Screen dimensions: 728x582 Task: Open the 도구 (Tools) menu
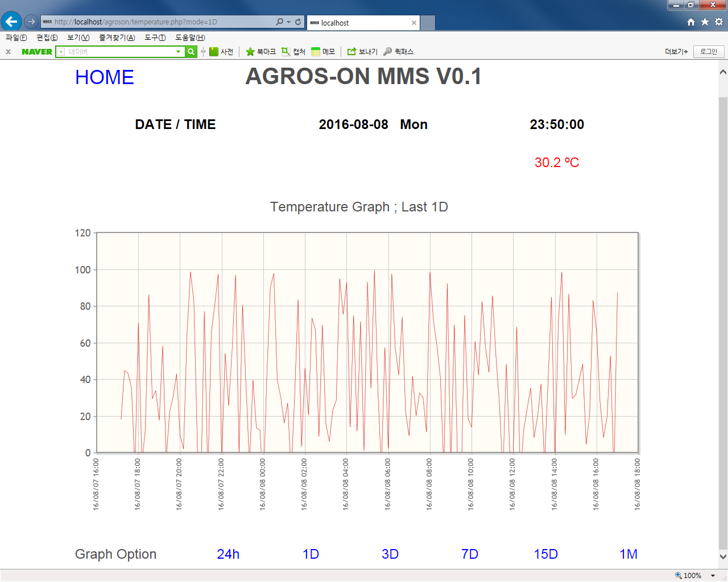pyautogui.click(x=155, y=38)
